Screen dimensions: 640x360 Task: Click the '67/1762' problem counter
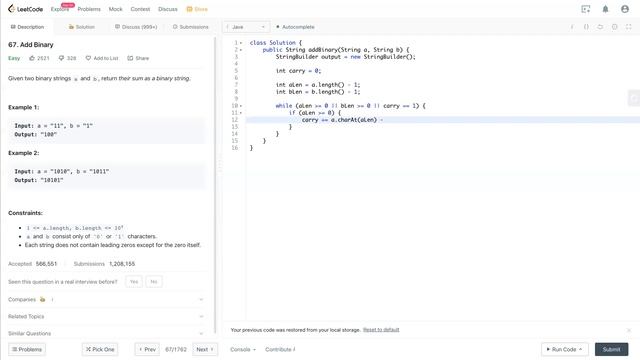click(x=176, y=349)
